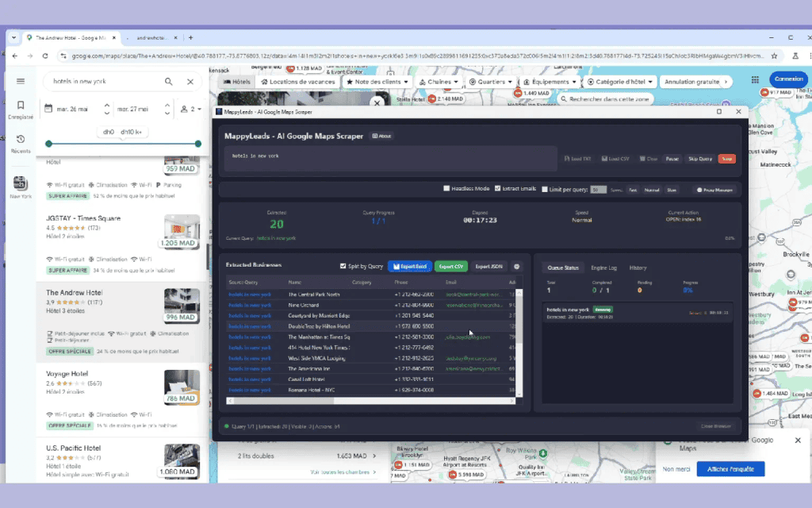
Task: Click the check-in date stepper arrows
Action: coord(107,109)
